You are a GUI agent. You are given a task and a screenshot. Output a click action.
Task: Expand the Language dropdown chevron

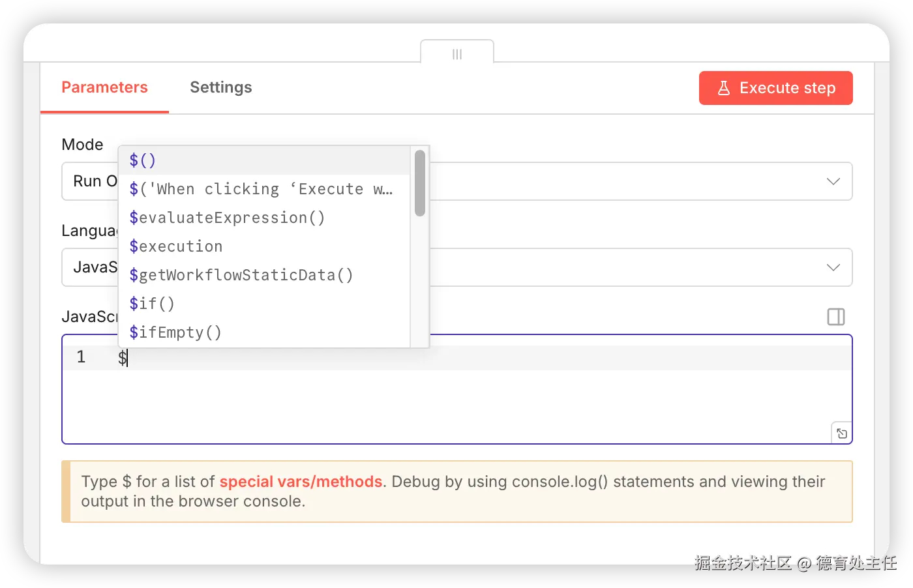pos(833,267)
